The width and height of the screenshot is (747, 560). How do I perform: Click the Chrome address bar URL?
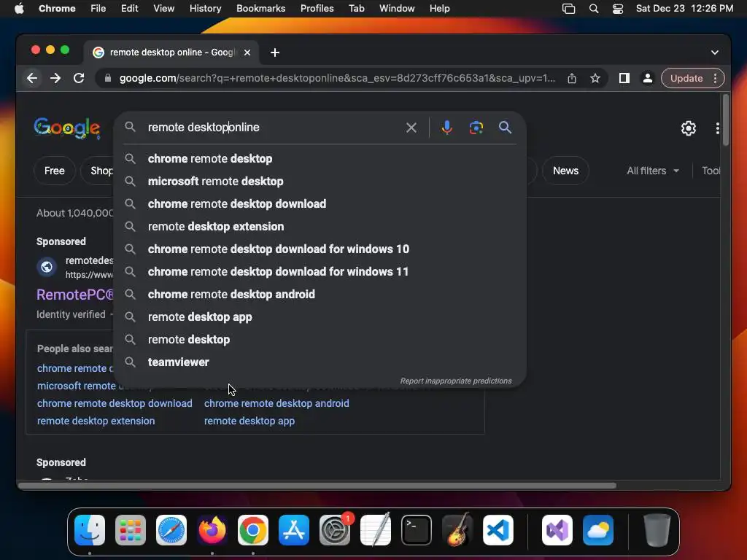tap(337, 78)
